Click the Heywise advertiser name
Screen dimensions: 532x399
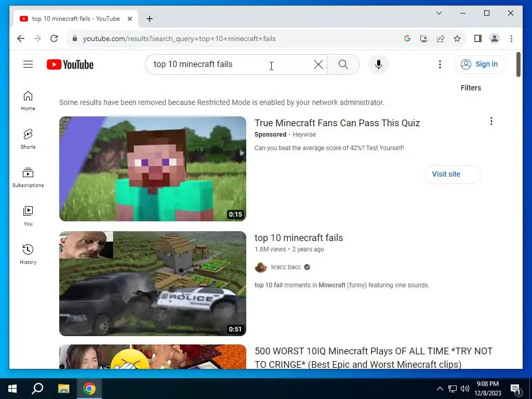pyautogui.click(x=304, y=135)
